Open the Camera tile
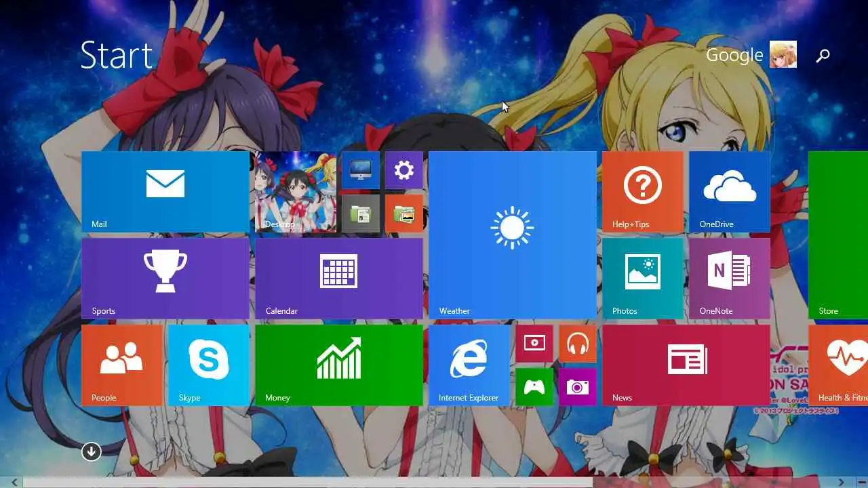868x488 pixels. [577, 387]
